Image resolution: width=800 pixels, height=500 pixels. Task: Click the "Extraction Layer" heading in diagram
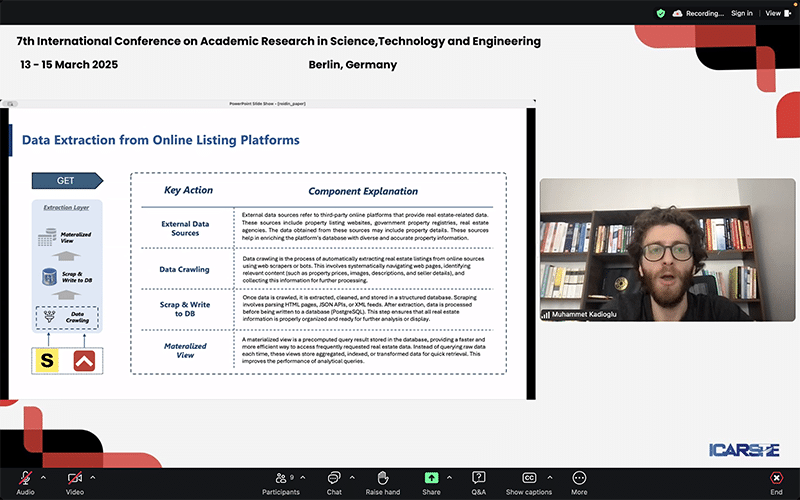click(66, 208)
